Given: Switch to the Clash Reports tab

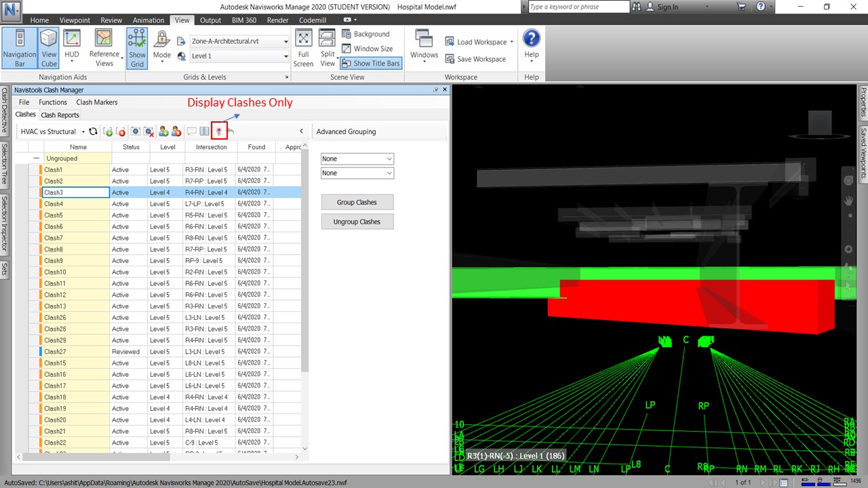Looking at the screenshot, I should coord(60,115).
